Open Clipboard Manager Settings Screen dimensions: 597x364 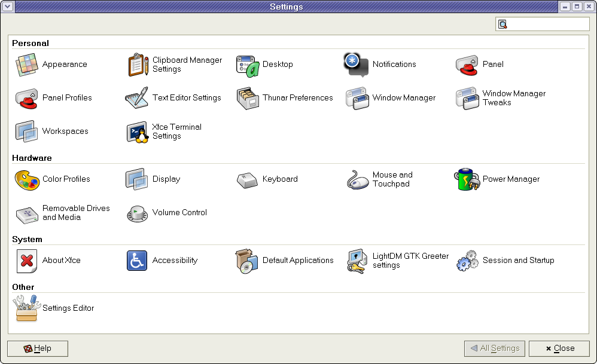point(138,65)
